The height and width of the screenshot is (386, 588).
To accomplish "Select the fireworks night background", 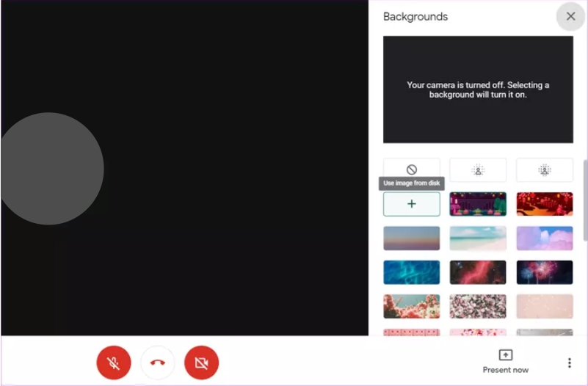I will (x=545, y=272).
